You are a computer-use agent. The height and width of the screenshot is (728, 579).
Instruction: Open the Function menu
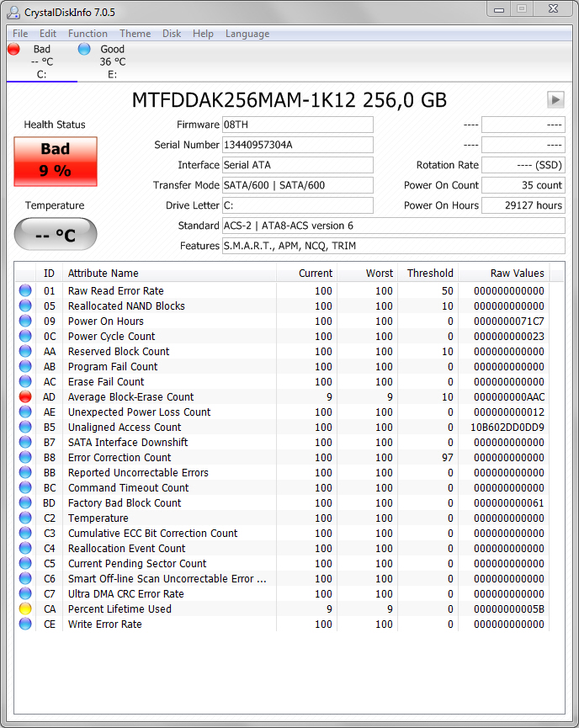(x=88, y=34)
